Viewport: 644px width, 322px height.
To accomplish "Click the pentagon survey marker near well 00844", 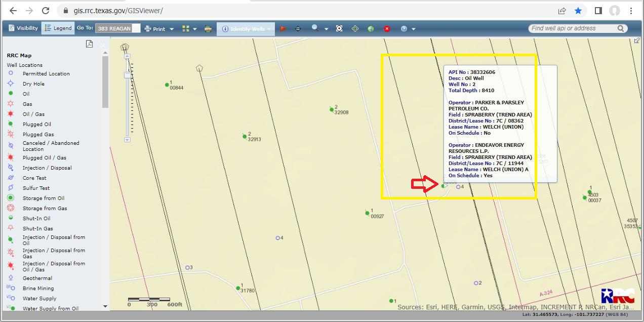I will [x=199, y=68].
